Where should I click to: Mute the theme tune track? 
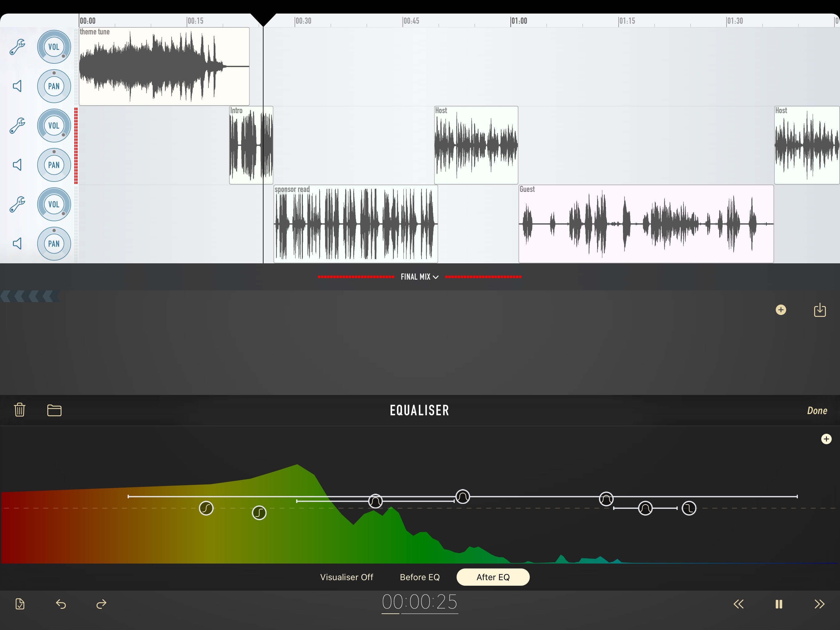pyautogui.click(x=17, y=86)
